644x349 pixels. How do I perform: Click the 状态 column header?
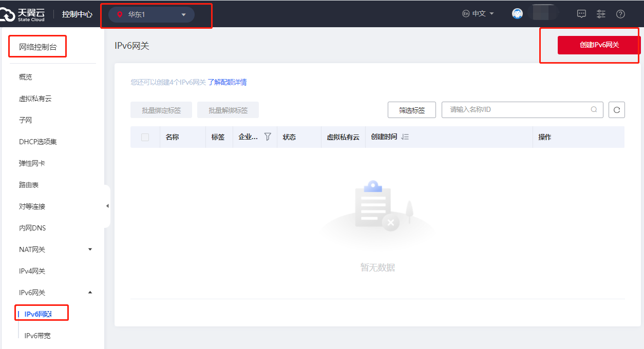pyautogui.click(x=289, y=137)
